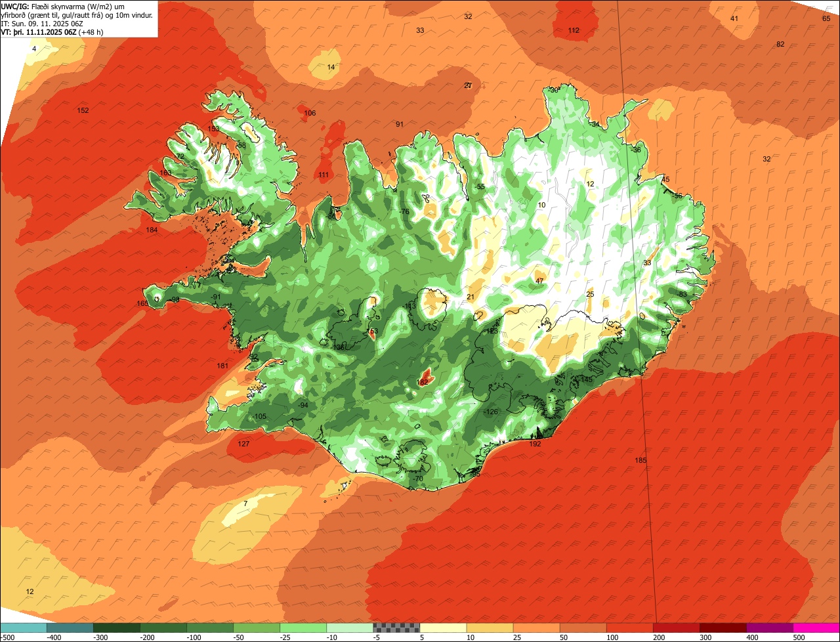Click the value 25 in the eastern interior
This screenshot has width=840, height=642.
[590, 294]
